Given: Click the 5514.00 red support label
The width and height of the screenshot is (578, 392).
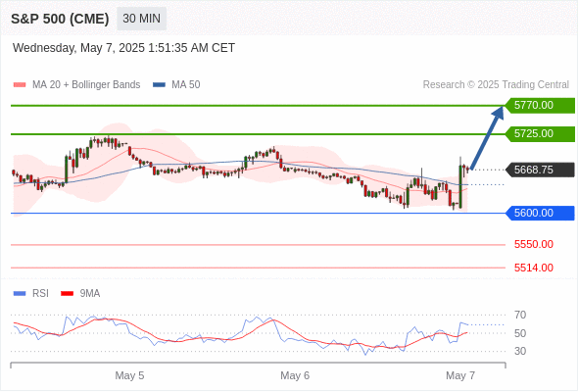Looking at the screenshot, I should (534, 268).
